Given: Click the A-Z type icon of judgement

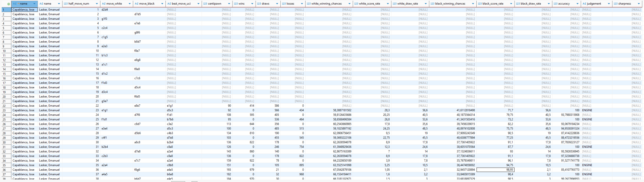Looking at the screenshot, I should (584, 4).
